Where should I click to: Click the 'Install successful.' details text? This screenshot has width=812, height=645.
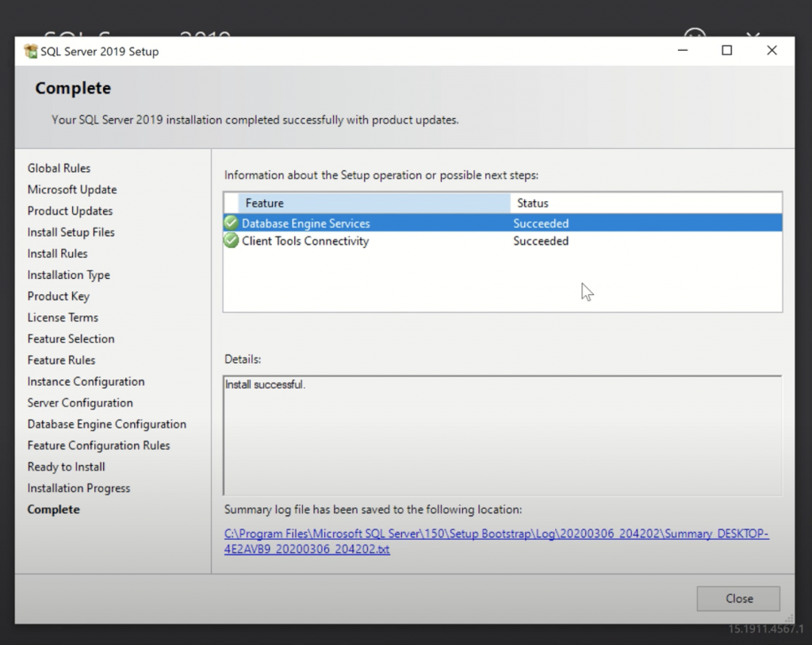coord(265,384)
